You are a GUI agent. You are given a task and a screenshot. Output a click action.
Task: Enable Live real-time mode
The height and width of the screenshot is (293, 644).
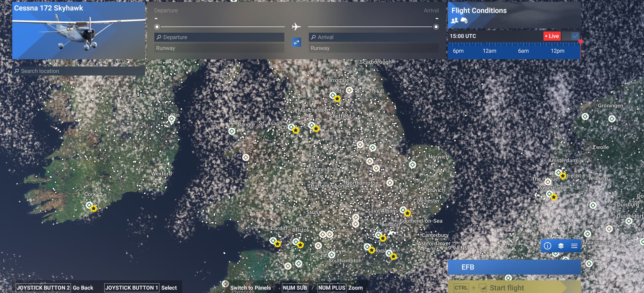pos(552,36)
